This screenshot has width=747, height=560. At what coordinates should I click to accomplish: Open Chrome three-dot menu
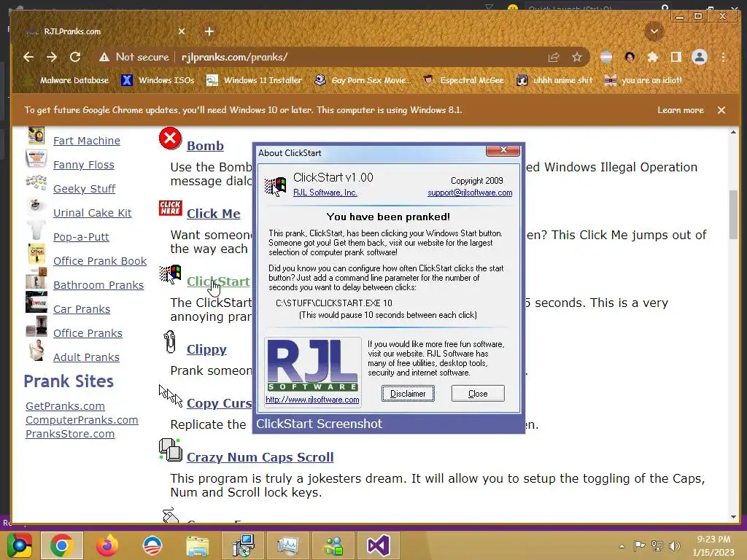[723, 57]
